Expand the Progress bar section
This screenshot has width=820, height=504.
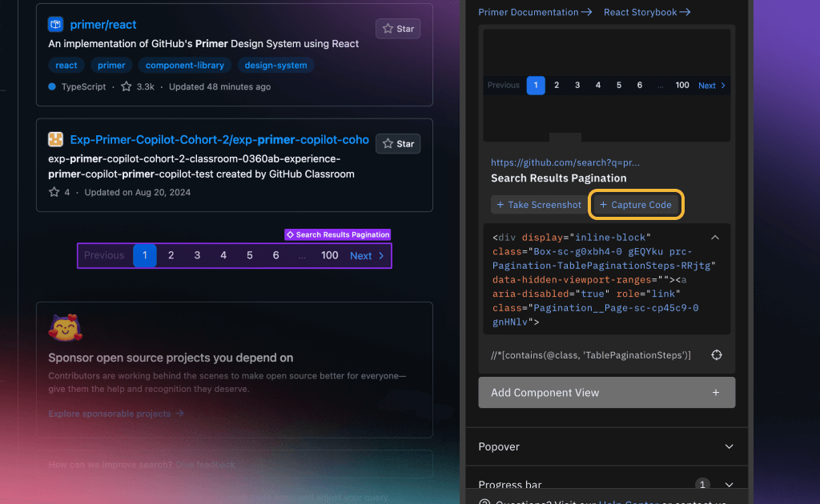coord(607,485)
